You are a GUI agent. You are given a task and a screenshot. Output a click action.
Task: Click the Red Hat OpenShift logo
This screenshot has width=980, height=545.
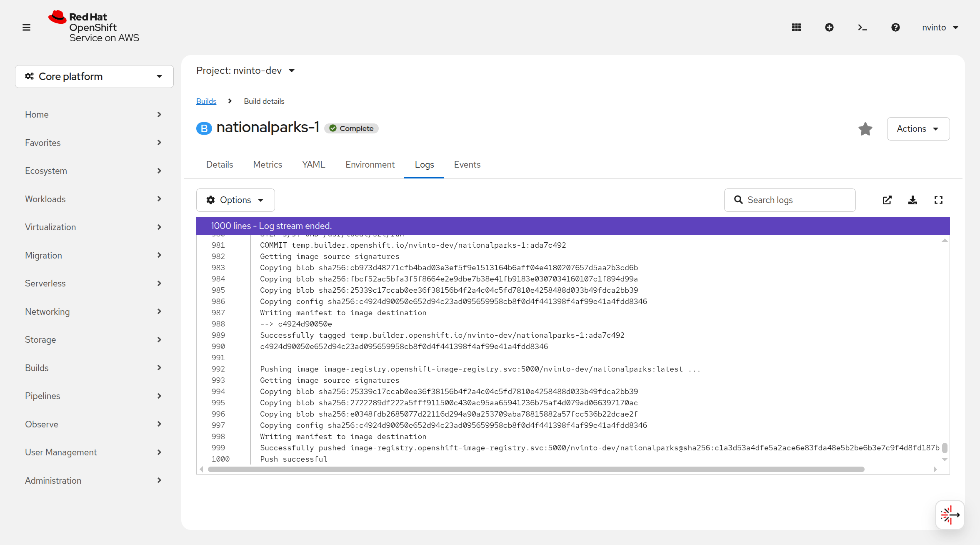coord(94,27)
